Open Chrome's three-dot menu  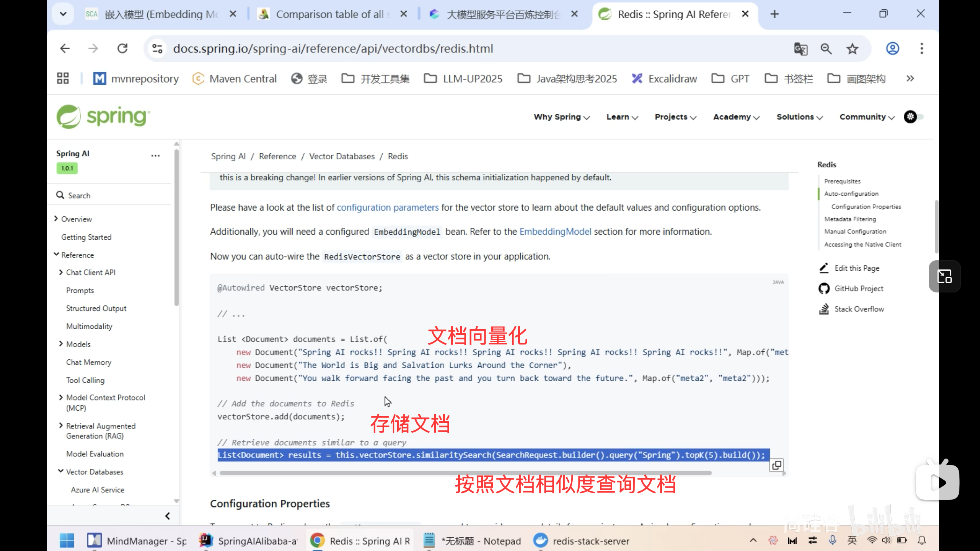921,48
